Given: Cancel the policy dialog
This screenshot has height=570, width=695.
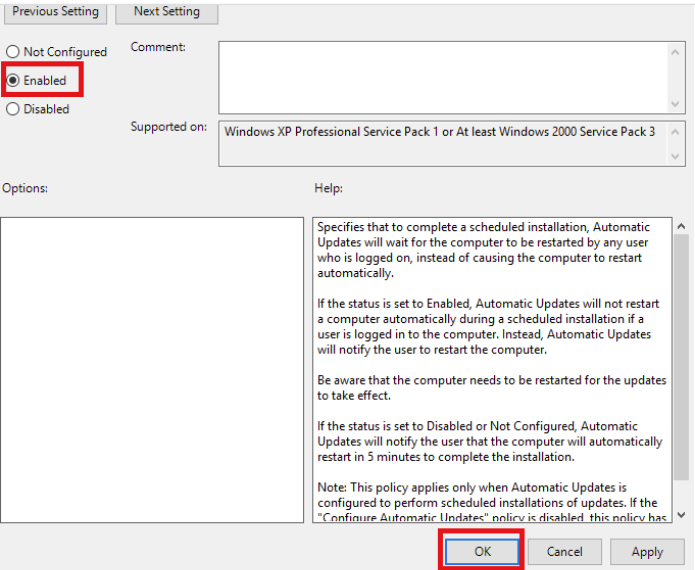Looking at the screenshot, I should [x=564, y=551].
